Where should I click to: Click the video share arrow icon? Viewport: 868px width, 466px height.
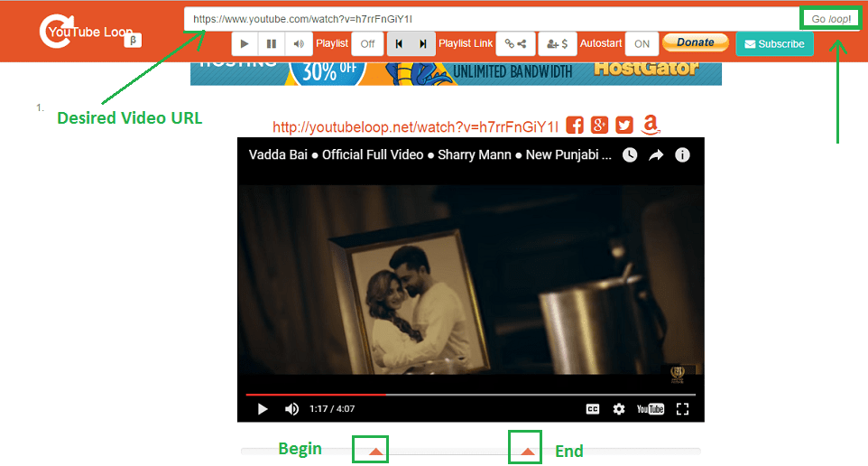pyautogui.click(x=656, y=155)
